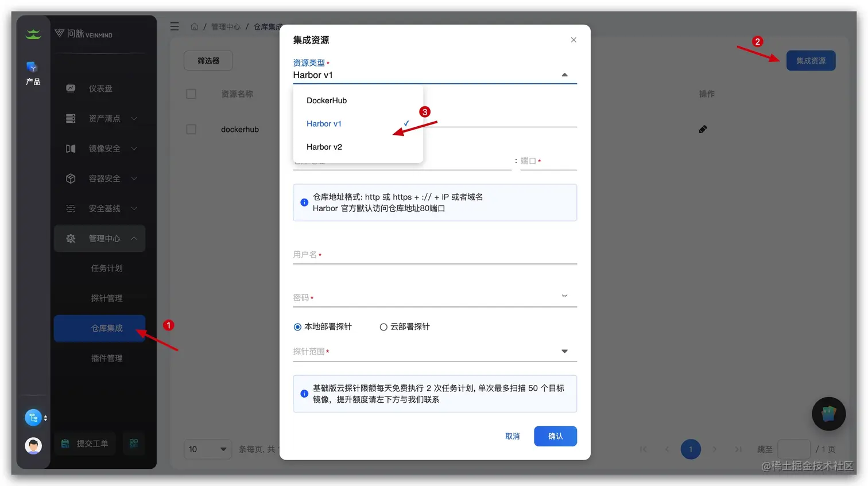This screenshot has height=486, width=868.
Task: Open the 探针范围 dropdown
Action: pyautogui.click(x=565, y=351)
